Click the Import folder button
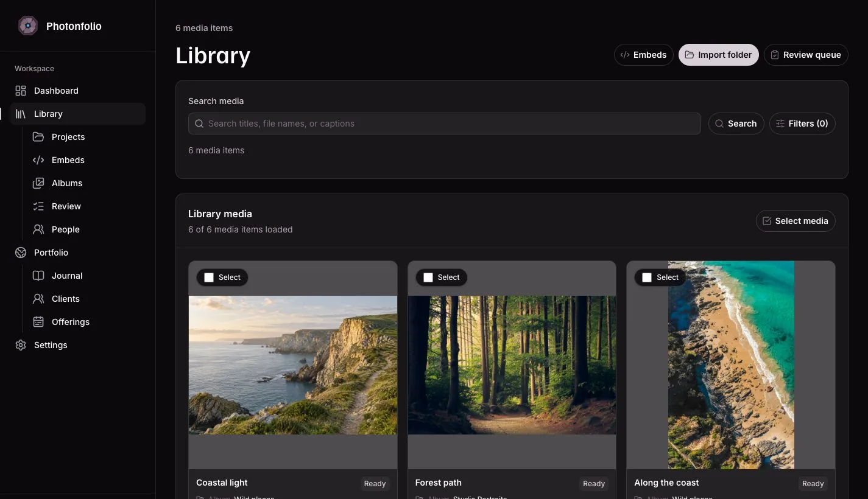 tap(719, 55)
